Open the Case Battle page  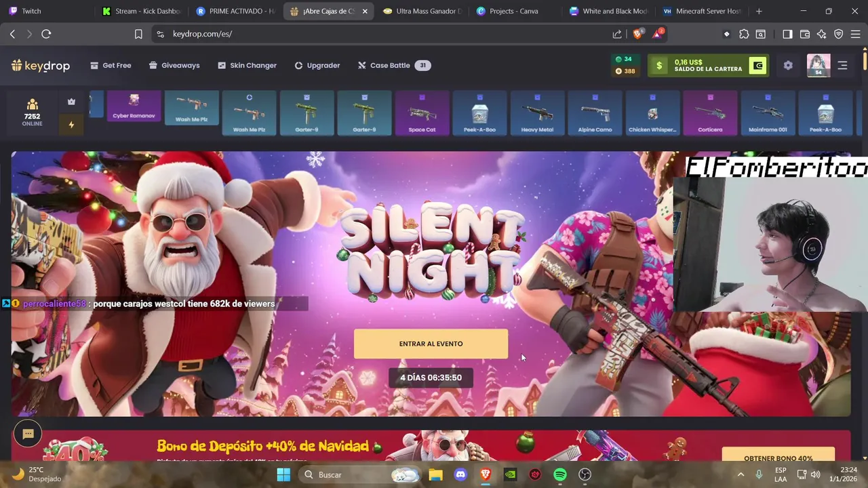click(x=394, y=66)
